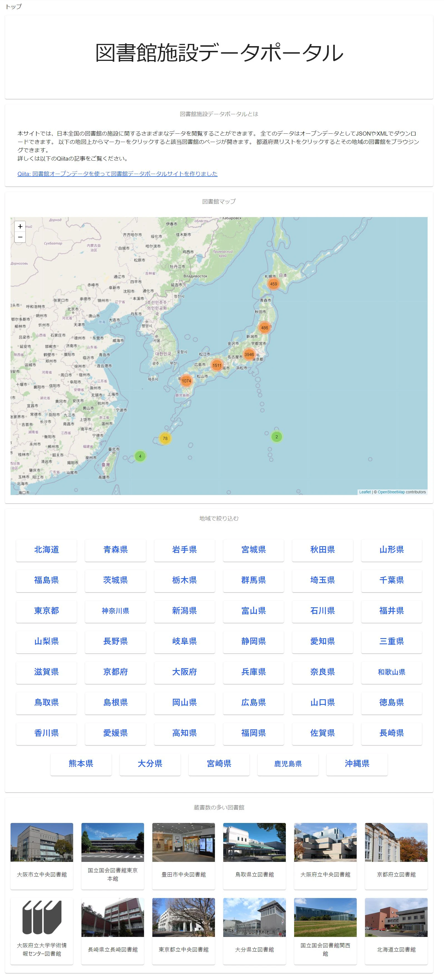Select 長崎県立長崎図書館 photo card

tap(113, 931)
